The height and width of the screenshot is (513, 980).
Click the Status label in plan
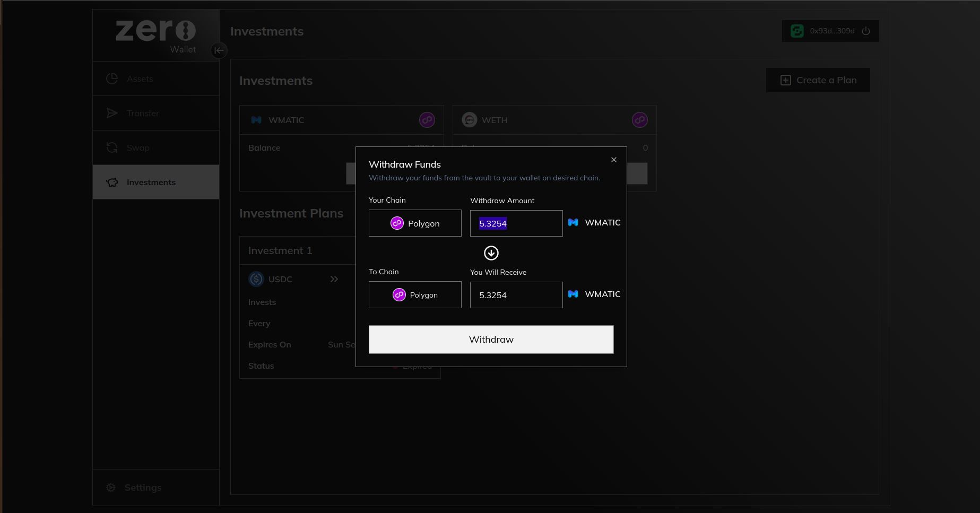[261, 366]
